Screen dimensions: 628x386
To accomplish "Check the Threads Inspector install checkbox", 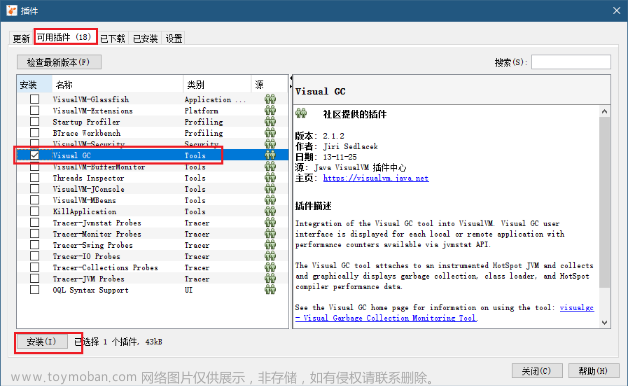I will point(34,177).
